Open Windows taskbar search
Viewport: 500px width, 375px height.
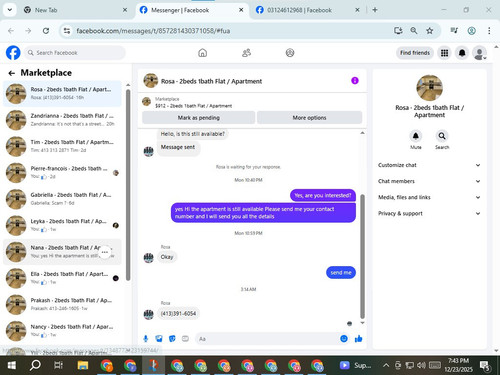pos(35,365)
